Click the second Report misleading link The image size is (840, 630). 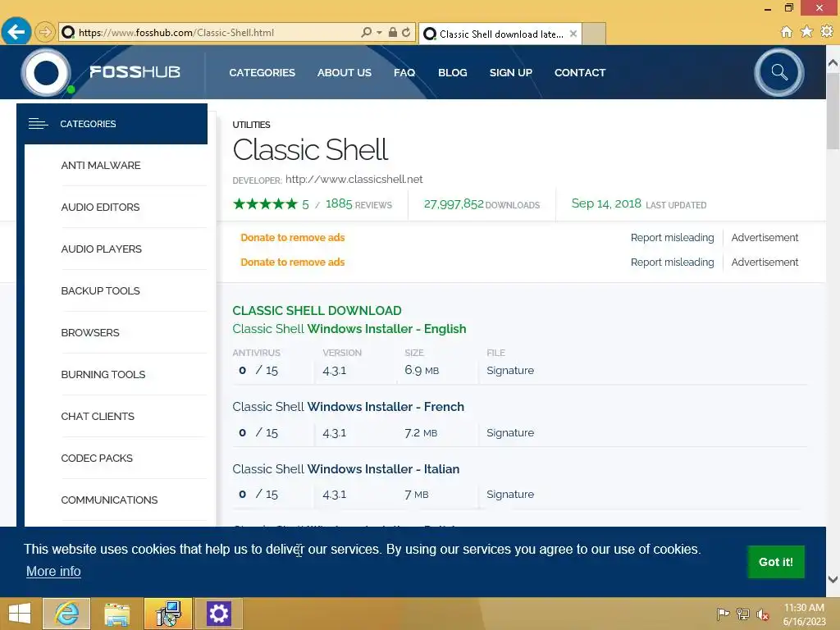[x=673, y=262]
